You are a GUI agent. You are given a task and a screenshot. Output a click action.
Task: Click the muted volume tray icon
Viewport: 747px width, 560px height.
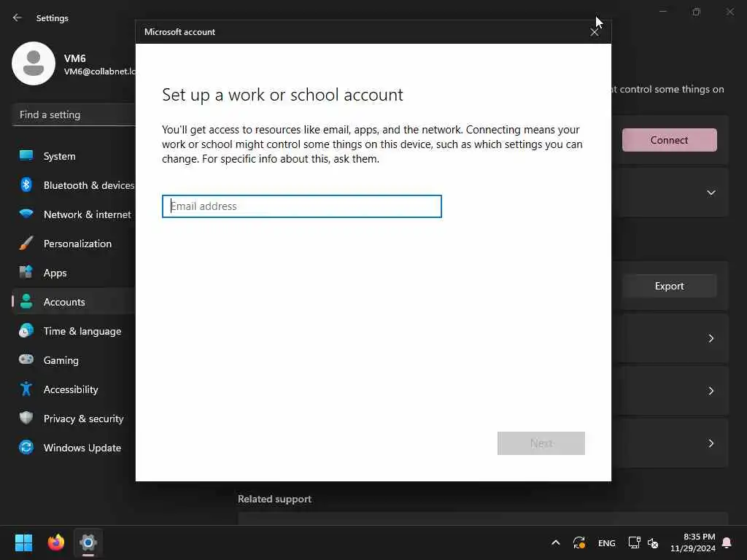653,542
